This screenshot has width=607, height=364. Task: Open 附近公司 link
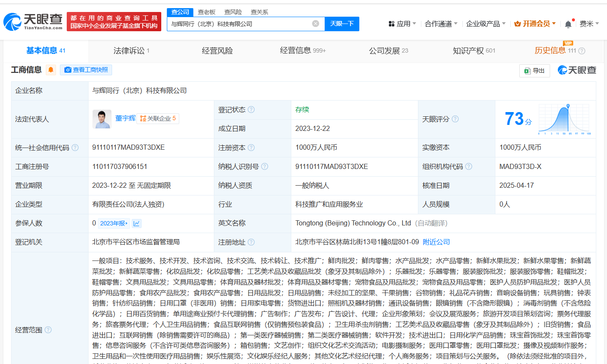pos(436,242)
